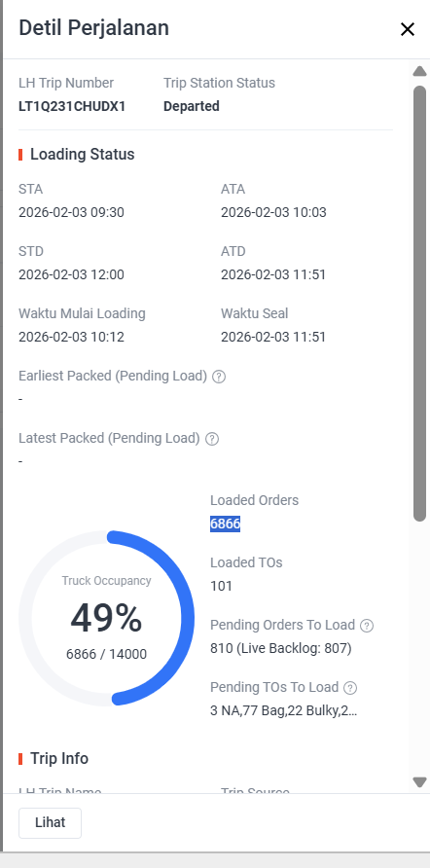Click the Loaded TOs value 101
The image size is (430, 868).
pyautogui.click(x=222, y=586)
